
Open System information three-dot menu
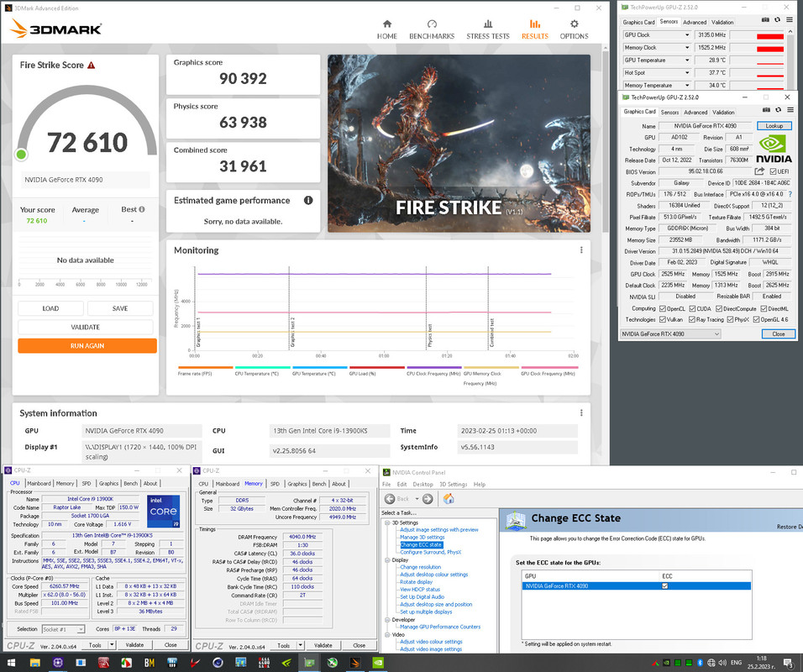coord(581,412)
